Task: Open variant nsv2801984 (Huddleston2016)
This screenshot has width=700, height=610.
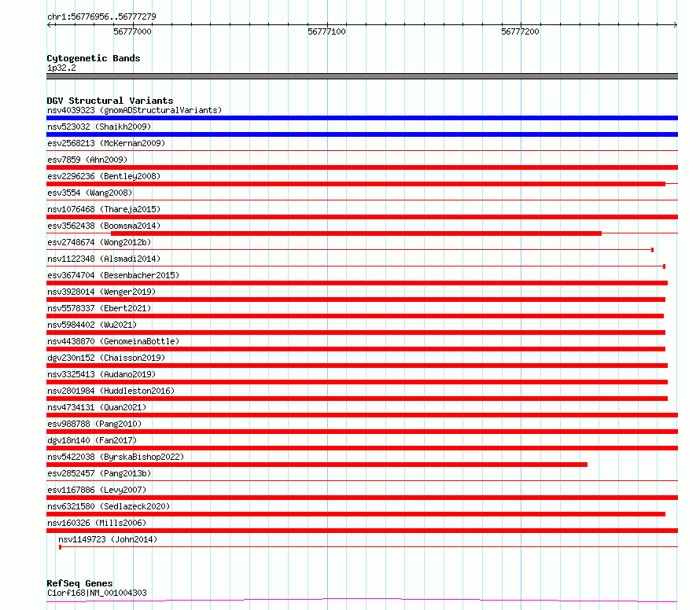Action: point(111,391)
